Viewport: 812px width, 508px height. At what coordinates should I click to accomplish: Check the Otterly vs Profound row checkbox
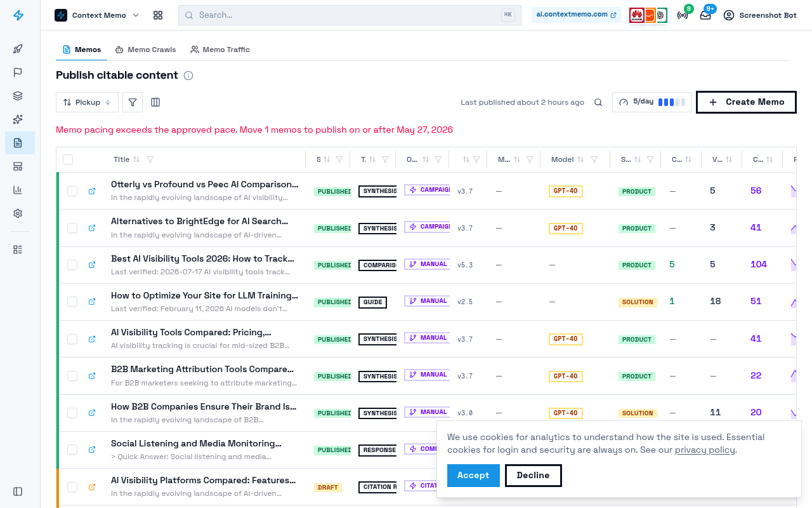72,191
